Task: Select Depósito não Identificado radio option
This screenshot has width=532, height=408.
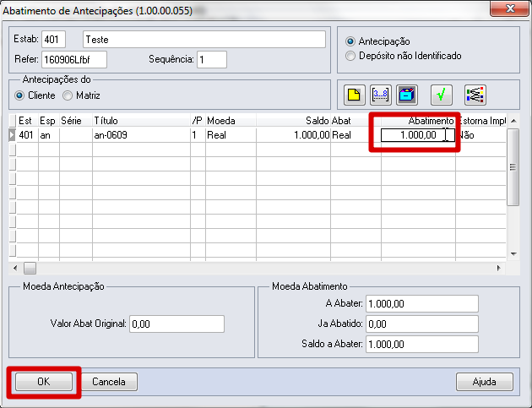Action: (350, 56)
